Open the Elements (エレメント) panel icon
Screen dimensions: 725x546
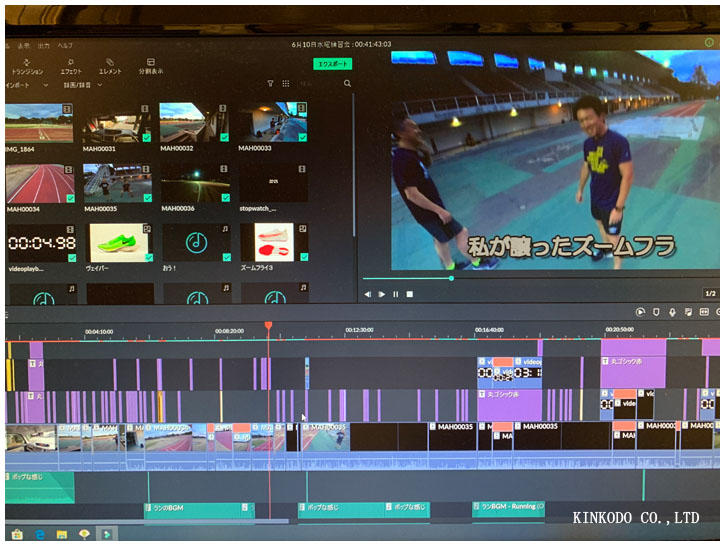(x=110, y=66)
